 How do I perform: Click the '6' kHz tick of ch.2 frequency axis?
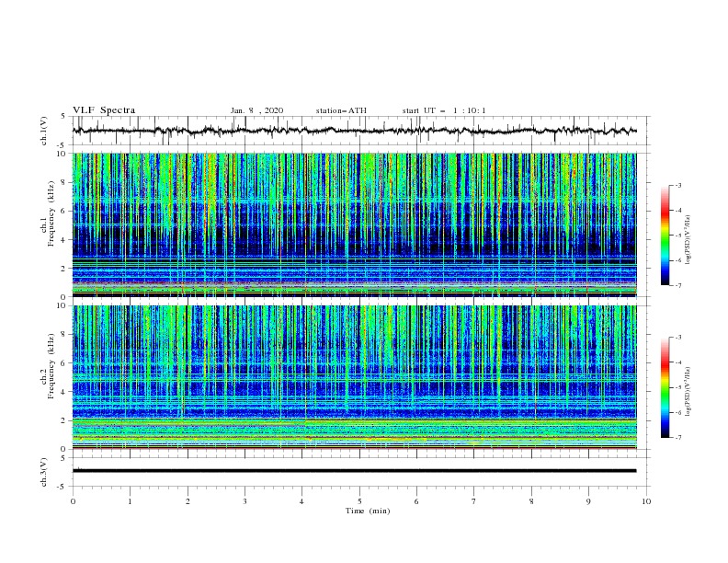tap(64, 363)
